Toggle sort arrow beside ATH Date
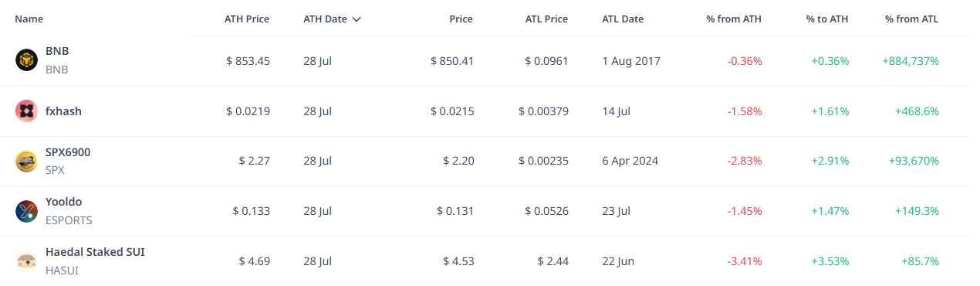This screenshot has width=980, height=286. [356, 19]
